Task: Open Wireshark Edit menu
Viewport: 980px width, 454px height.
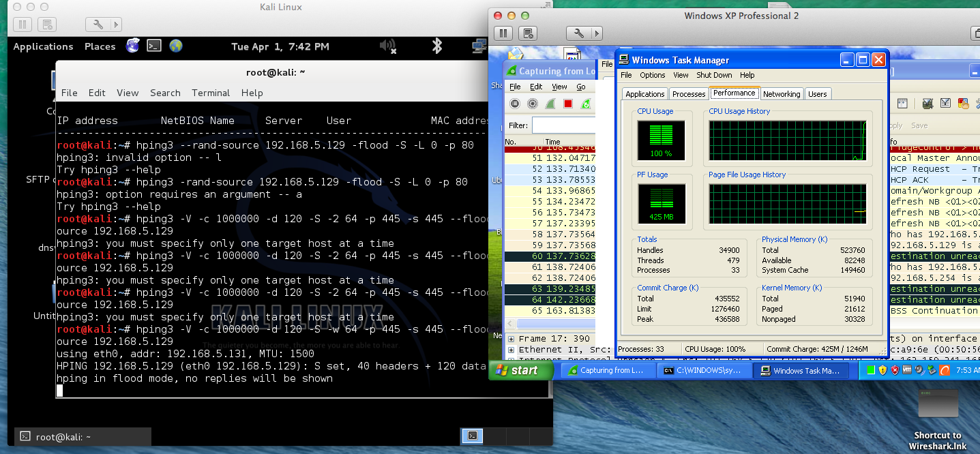Action: [x=536, y=87]
